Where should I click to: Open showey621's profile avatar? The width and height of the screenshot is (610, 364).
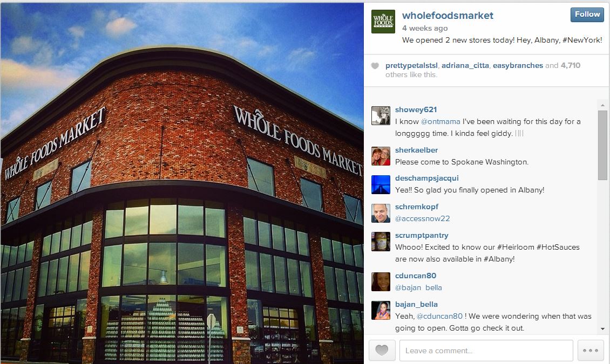(x=381, y=115)
